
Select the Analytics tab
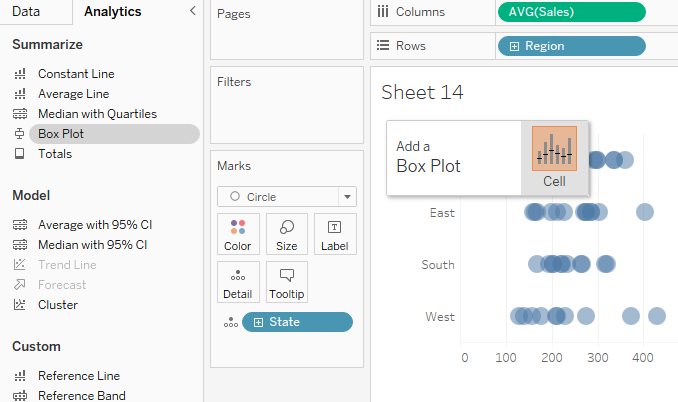click(112, 12)
